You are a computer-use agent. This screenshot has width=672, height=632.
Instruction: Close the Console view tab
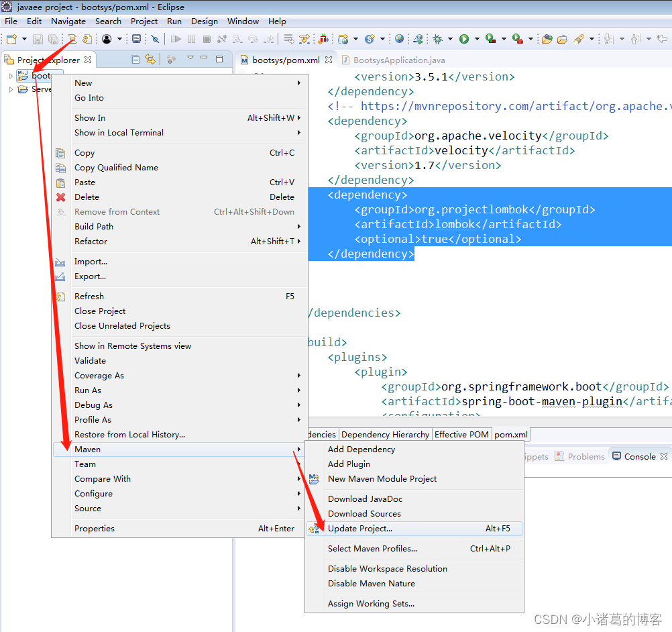point(664,456)
